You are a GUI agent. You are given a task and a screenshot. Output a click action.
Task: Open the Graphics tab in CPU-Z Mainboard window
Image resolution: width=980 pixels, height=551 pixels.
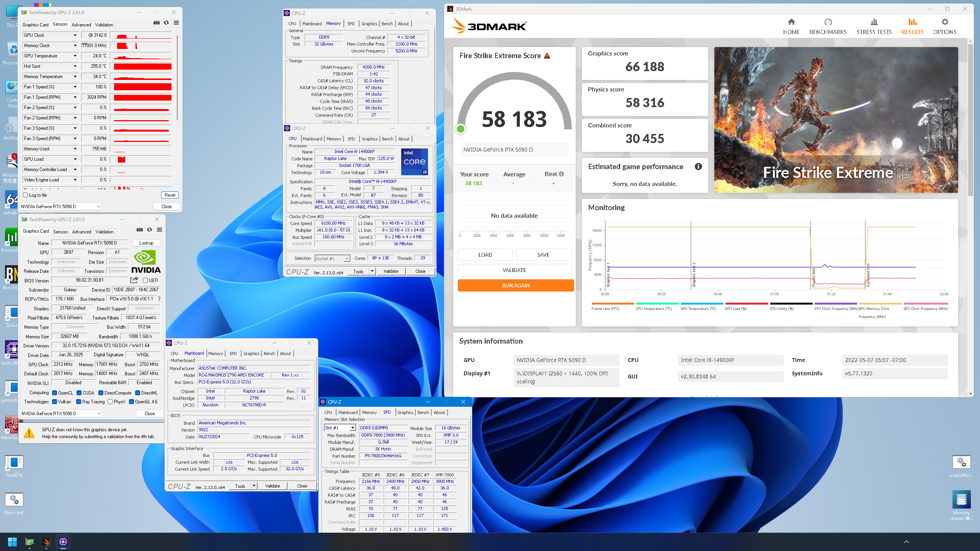click(x=251, y=354)
